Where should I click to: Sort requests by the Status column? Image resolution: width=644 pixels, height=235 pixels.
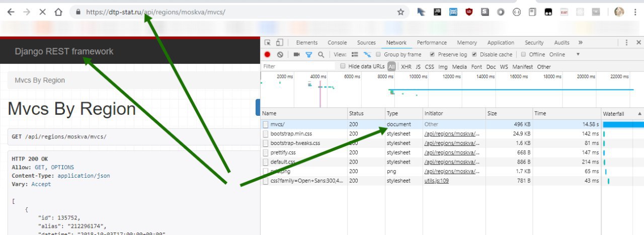(366, 114)
